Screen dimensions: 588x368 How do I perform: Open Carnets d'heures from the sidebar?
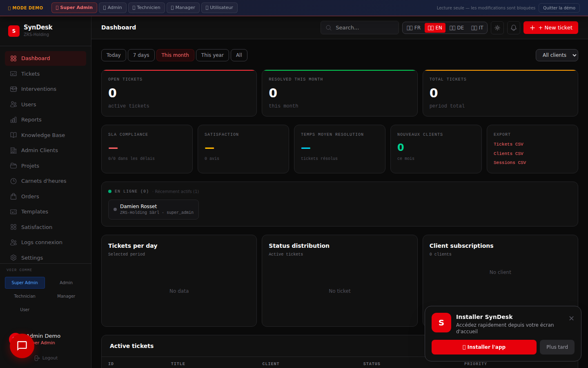43,181
